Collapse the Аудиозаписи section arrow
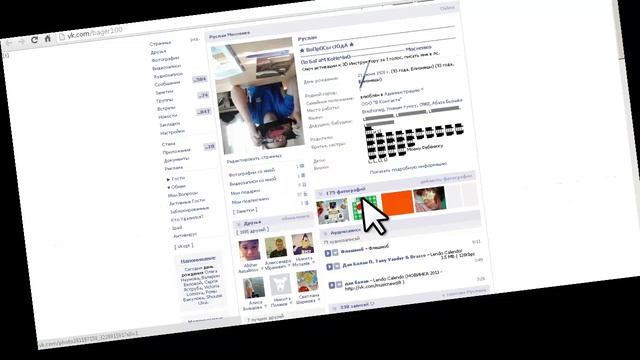 (325, 233)
